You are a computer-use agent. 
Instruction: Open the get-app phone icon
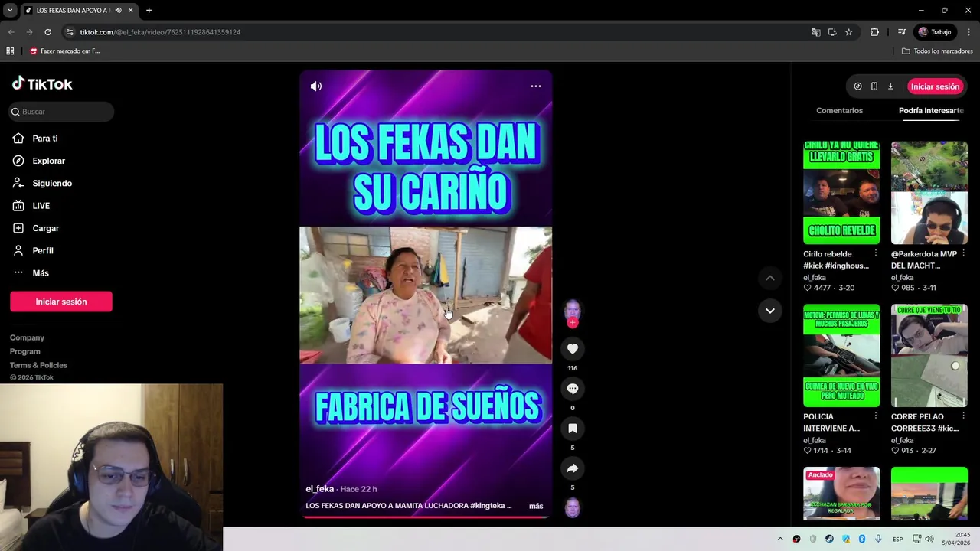tap(874, 86)
